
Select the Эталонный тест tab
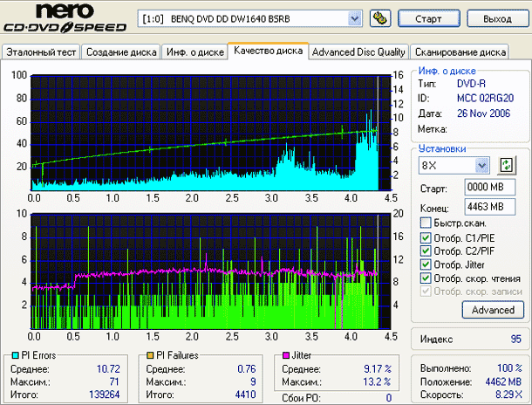tap(42, 52)
